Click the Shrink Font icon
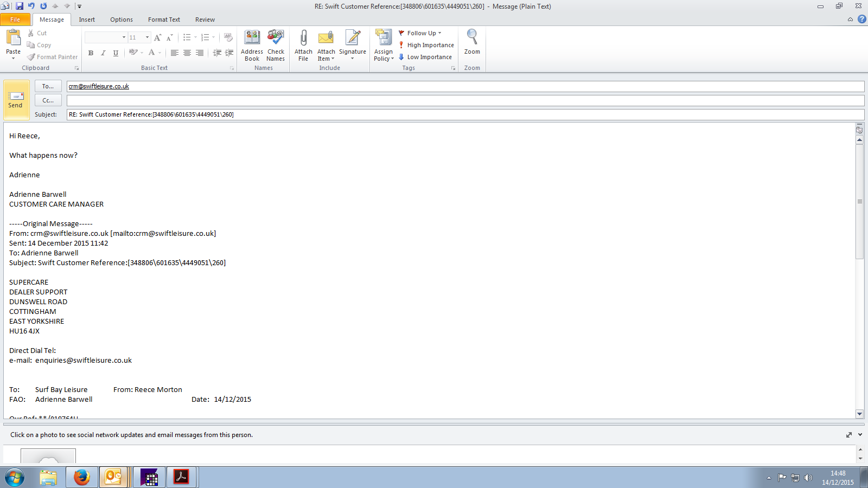The image size is (868, 488). click(169, 37)
